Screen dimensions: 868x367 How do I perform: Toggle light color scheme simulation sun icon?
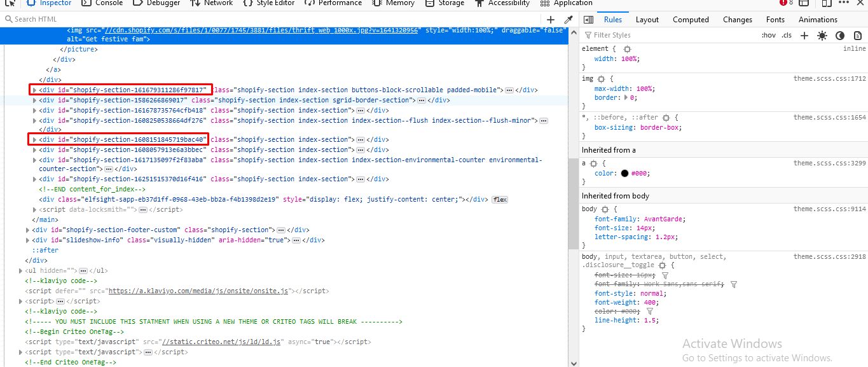(x=822, y=36)
